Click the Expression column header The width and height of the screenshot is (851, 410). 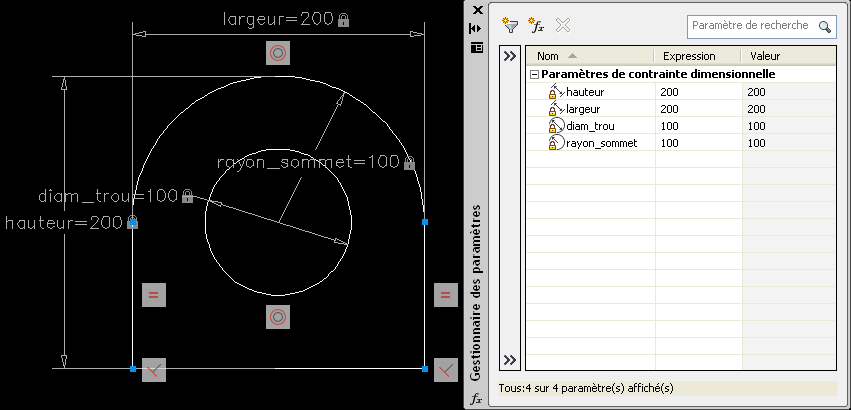click(x=696, y=56)
